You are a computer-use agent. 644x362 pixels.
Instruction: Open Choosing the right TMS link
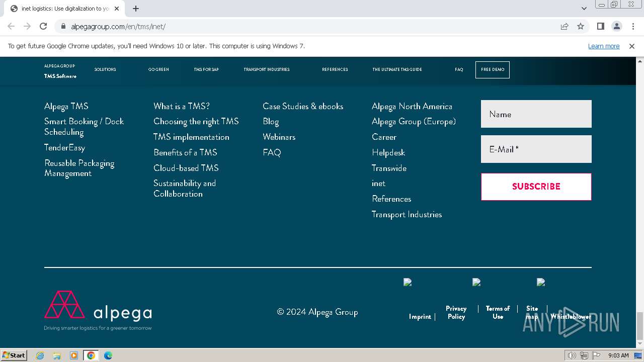[196, 121]
